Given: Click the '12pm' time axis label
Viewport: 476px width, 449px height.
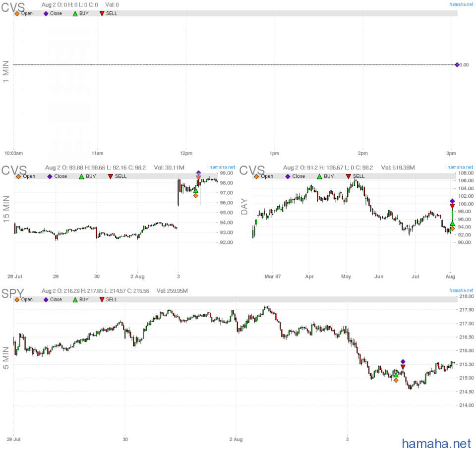Looking at the screenshot, I should 186,153.
